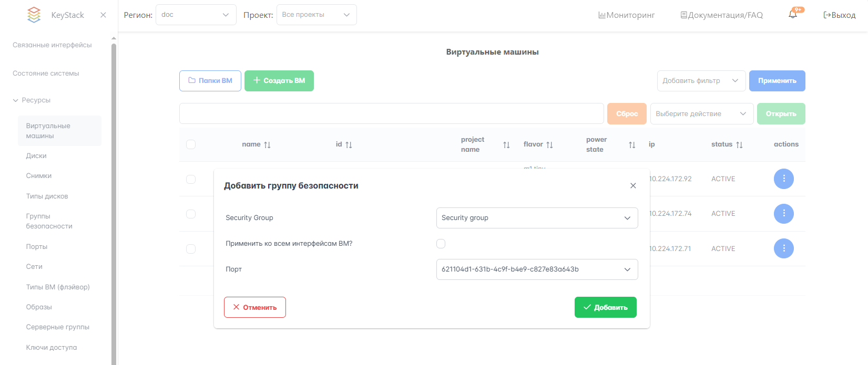Close the sidebar with the X icon
This screenshot has height=365, width=868.
click(x=103, y=15)
